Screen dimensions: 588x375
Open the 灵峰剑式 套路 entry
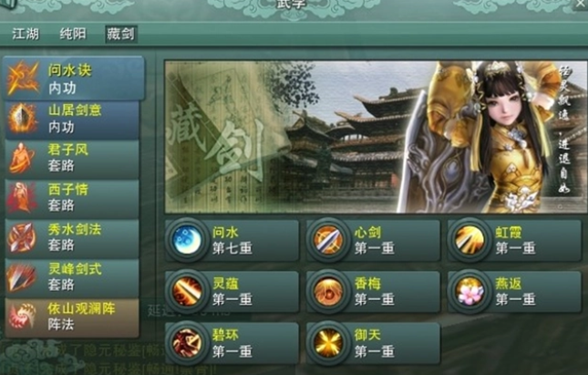[x=72, y=277]
